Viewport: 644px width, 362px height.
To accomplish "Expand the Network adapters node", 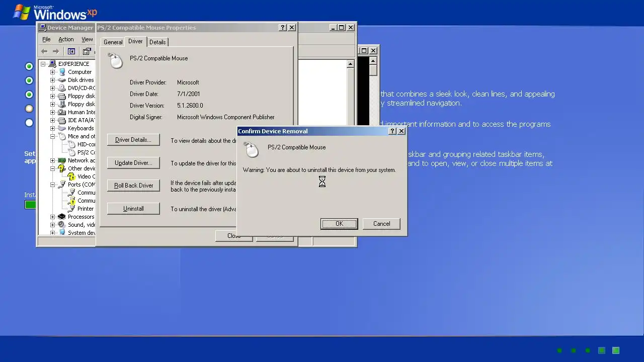I will (52, 160).
